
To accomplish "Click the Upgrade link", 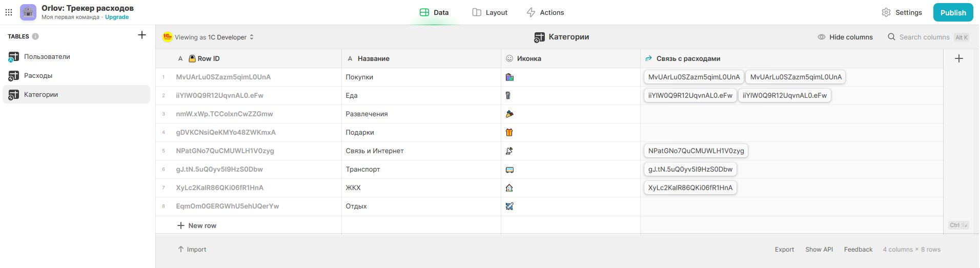I will (117, 17).
